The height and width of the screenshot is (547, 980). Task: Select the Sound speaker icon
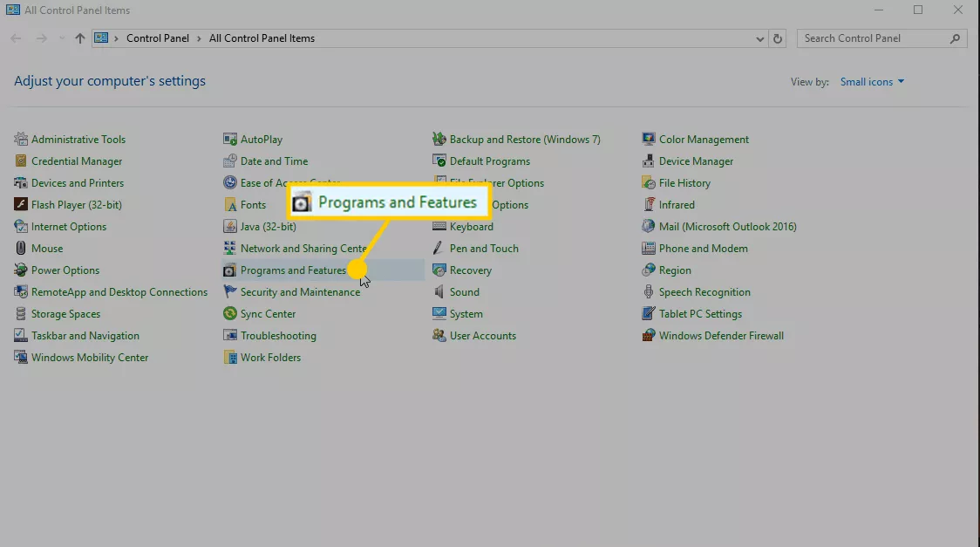[x=439, y=292]
